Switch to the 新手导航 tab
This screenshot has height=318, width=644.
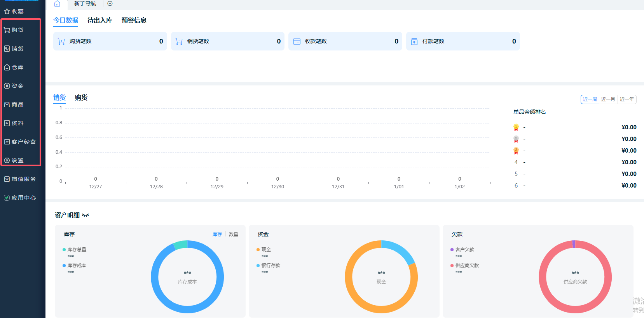click(85, 3)
